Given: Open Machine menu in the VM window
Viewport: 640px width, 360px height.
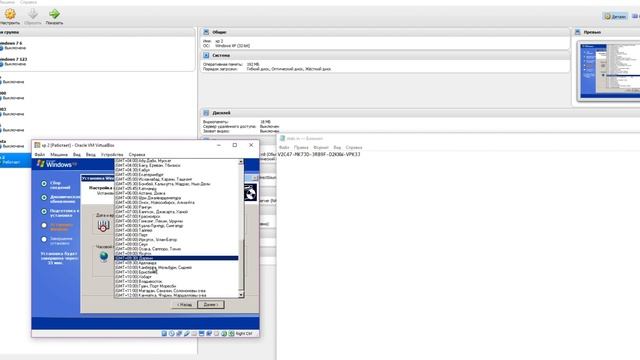Looking at the screenshot, I should tap(59, 155).
